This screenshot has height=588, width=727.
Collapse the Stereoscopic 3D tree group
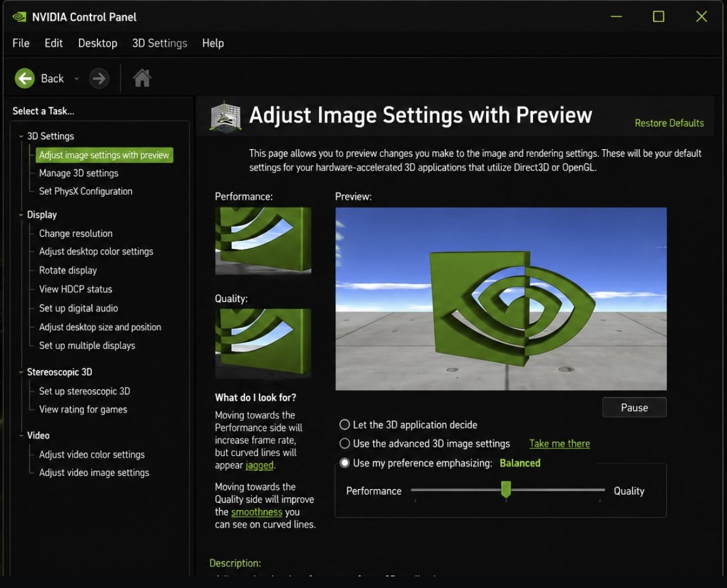pos(21,372)
